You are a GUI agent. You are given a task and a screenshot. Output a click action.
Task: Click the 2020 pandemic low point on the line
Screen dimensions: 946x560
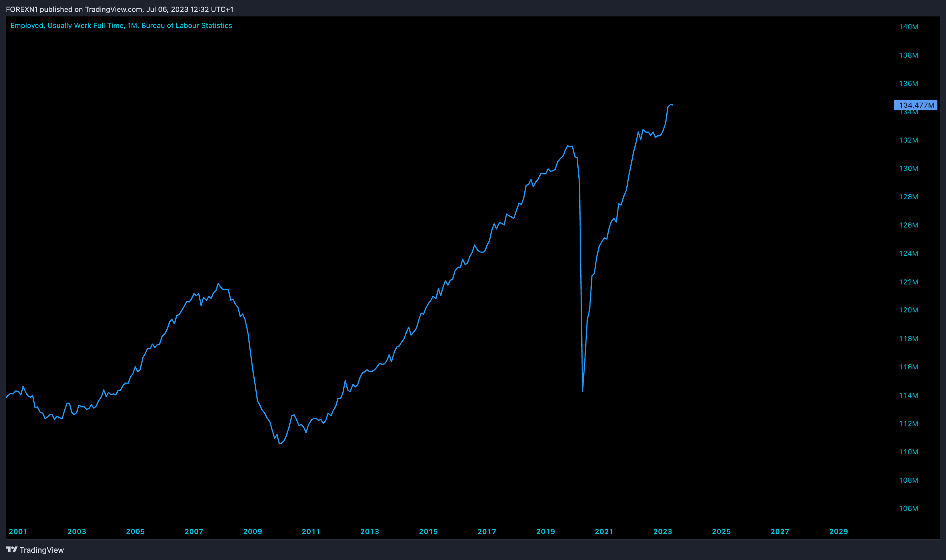click(x=583, y=390)
